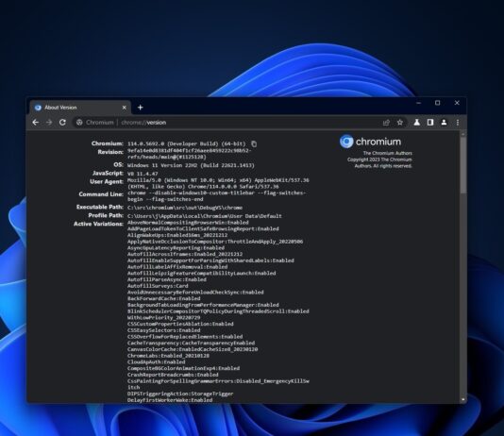
Task: Click the Profile Path value
Action: coord(205,216)
